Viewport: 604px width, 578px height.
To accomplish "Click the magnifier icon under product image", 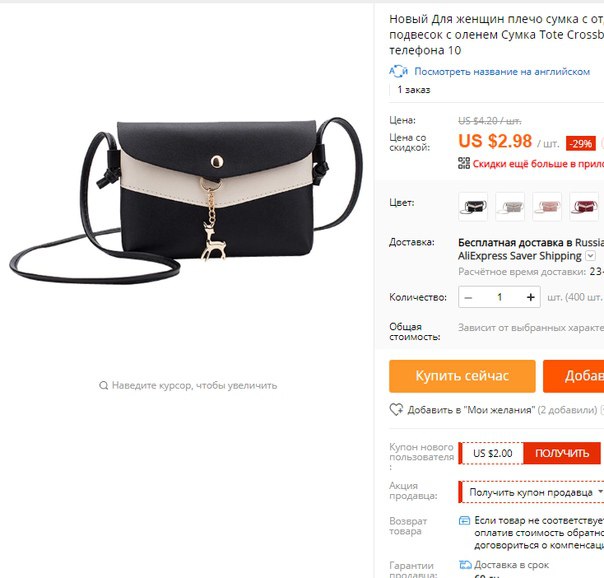I will pos(103,385).
